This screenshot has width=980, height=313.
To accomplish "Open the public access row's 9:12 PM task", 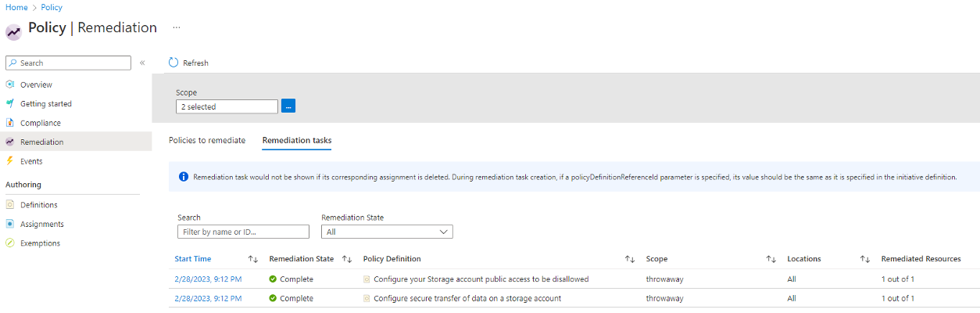I will 208,279.
